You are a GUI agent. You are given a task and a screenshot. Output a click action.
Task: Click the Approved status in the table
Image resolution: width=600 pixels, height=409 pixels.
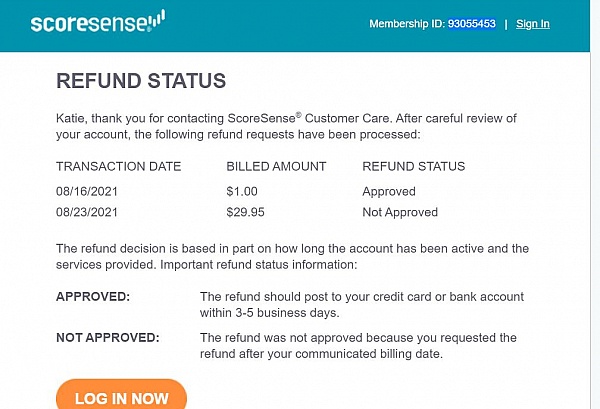click(389, 191)
